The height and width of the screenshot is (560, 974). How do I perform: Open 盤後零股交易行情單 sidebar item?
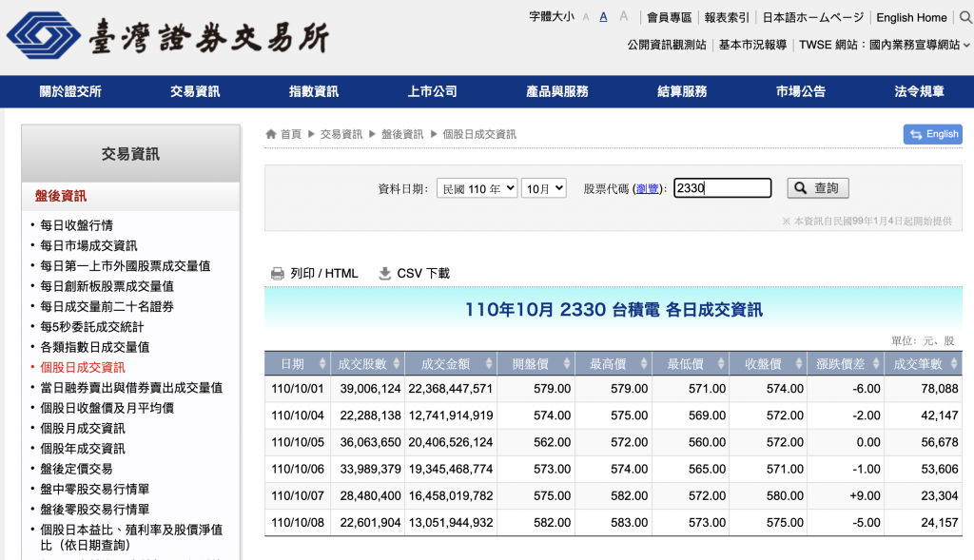click(94, 509)
